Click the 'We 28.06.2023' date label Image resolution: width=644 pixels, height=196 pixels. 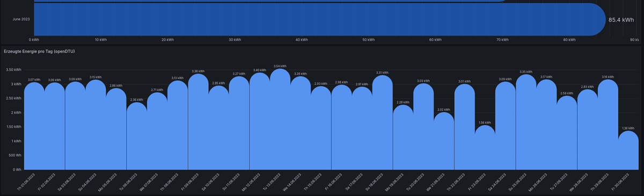(x=579, y=182)
